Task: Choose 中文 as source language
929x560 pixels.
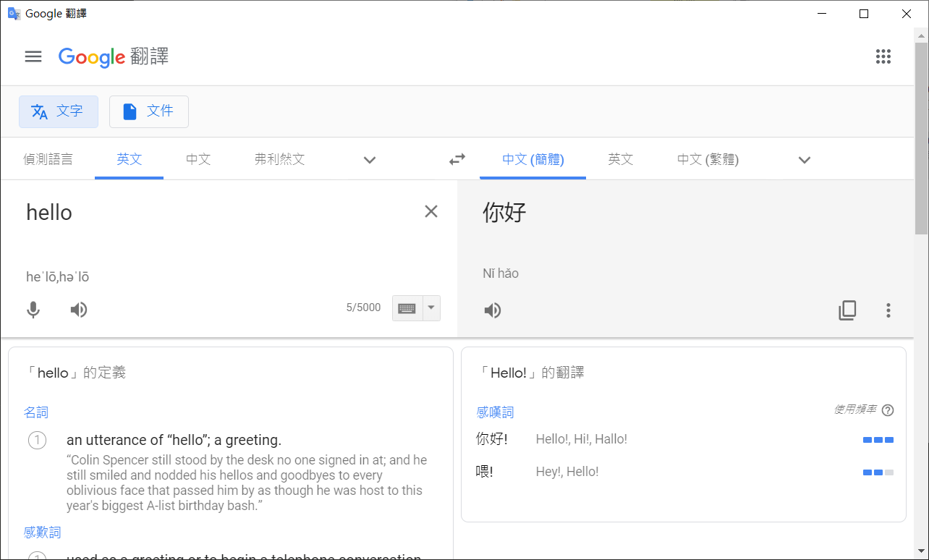Action: (198, 159)
